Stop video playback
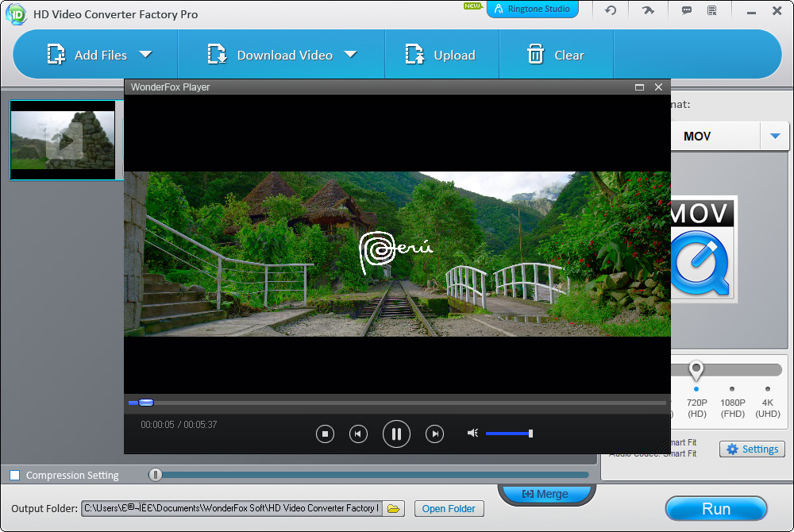Screen dimensions: 794x532 (325, 434)
